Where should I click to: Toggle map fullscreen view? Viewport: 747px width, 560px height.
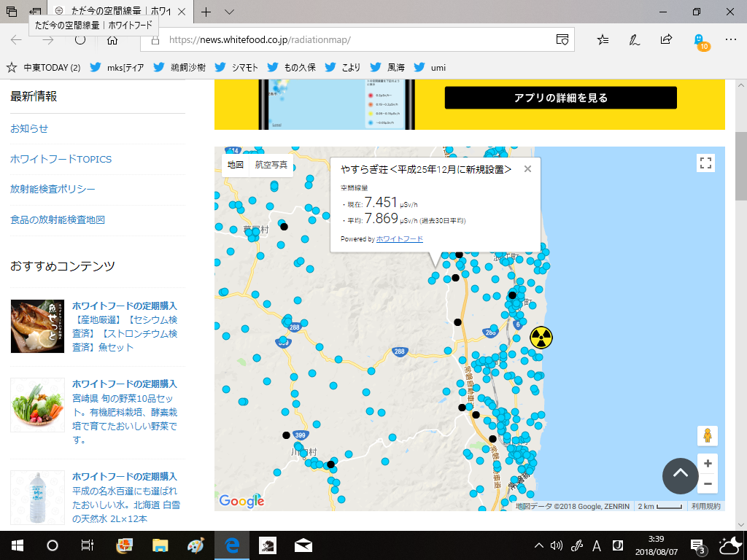(705, 163)
